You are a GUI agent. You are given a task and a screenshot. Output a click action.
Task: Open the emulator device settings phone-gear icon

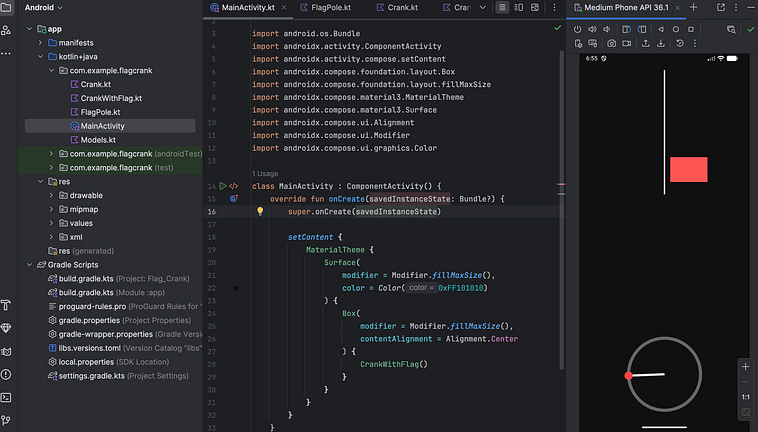click(x=578, y=43)
